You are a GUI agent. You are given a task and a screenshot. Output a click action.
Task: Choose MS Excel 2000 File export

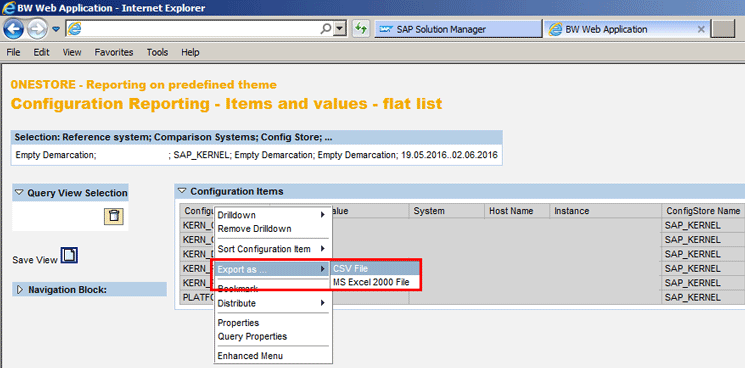tap(375, 282)
